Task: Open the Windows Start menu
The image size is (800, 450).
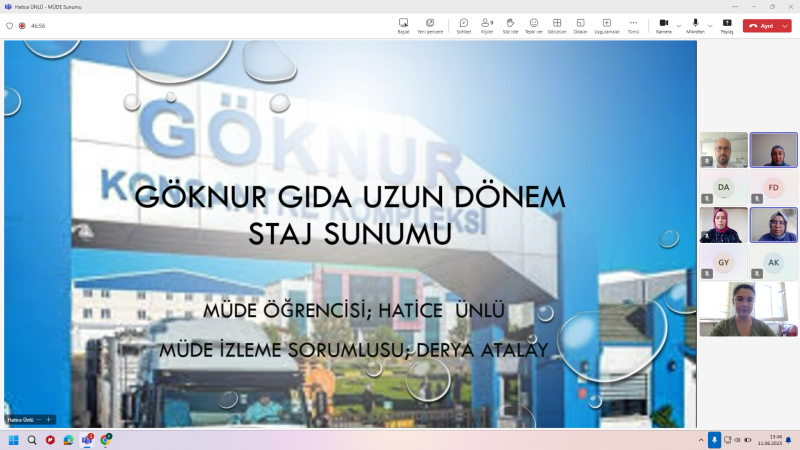Action: 14,440
